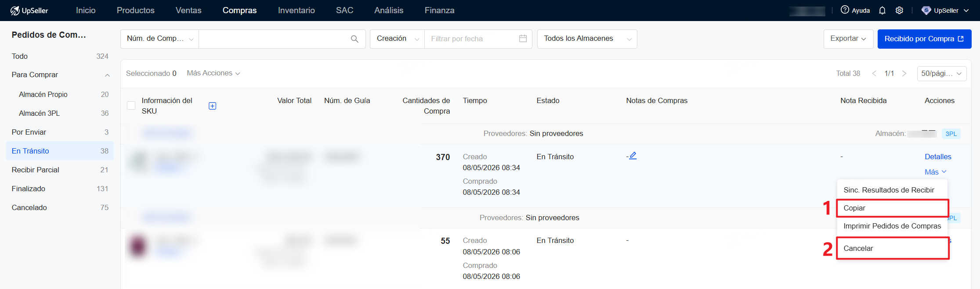Click the quantity 55 cell
This screenshot has height=289, width=980.
[445, 241]
